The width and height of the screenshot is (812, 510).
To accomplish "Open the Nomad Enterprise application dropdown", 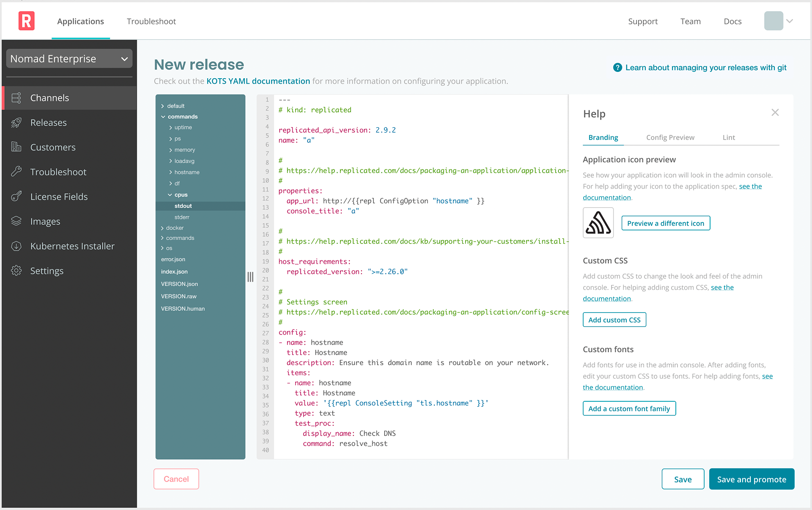I will [x=69, y=59].
